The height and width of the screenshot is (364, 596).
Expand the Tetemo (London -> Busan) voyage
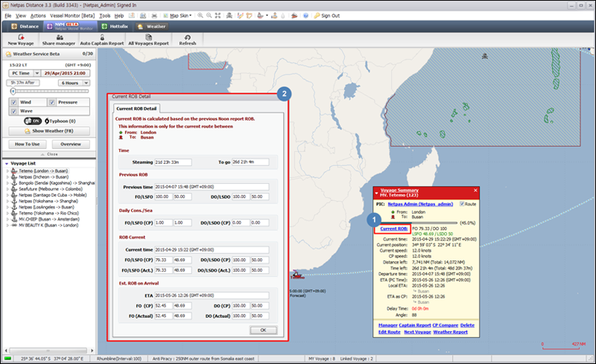7,171
